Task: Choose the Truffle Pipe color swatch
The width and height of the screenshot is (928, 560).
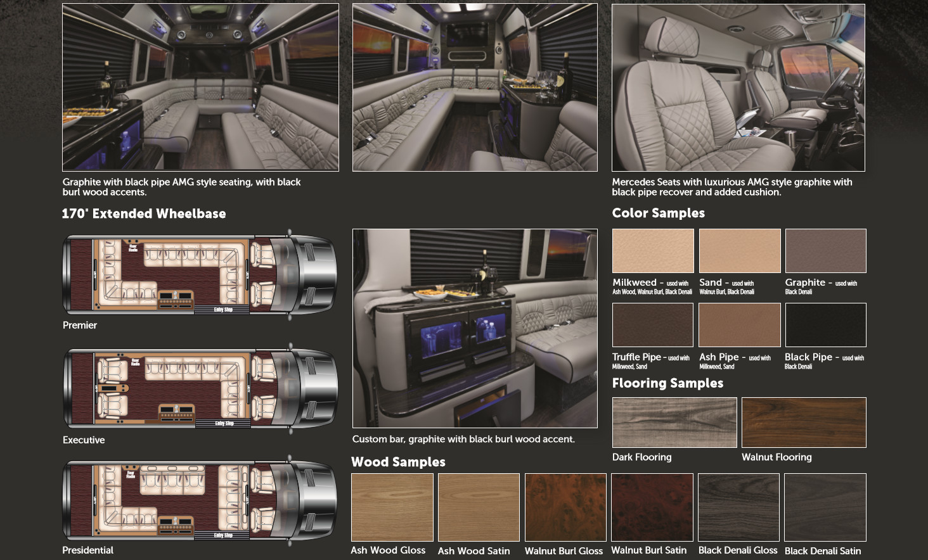Action: click(652, 324)
